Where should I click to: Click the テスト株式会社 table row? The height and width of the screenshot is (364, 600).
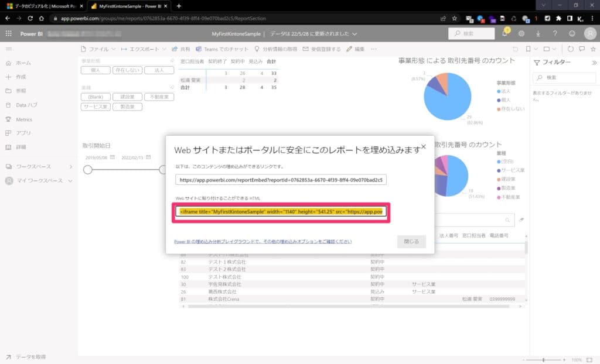pos(352,277)
